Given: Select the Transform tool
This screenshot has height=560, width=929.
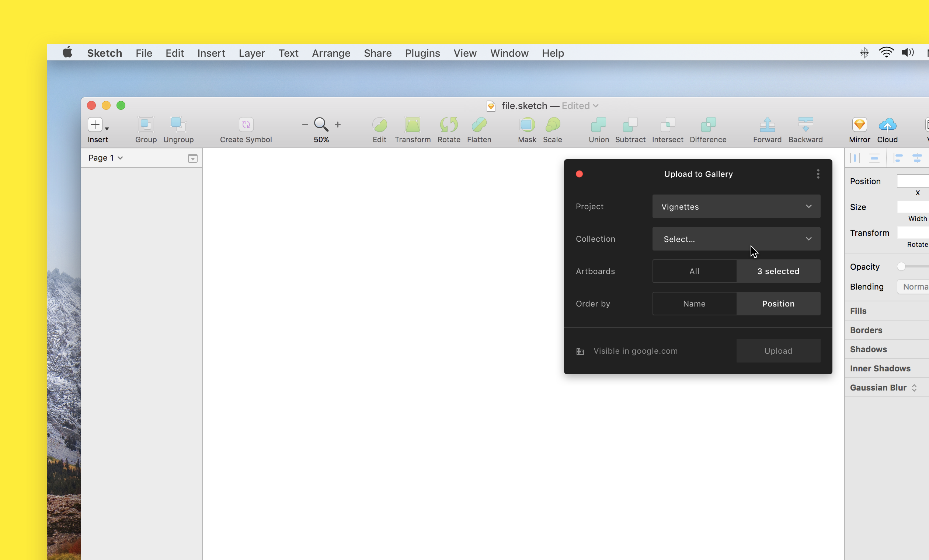Looking at the screenshot, I should [413, 125].
